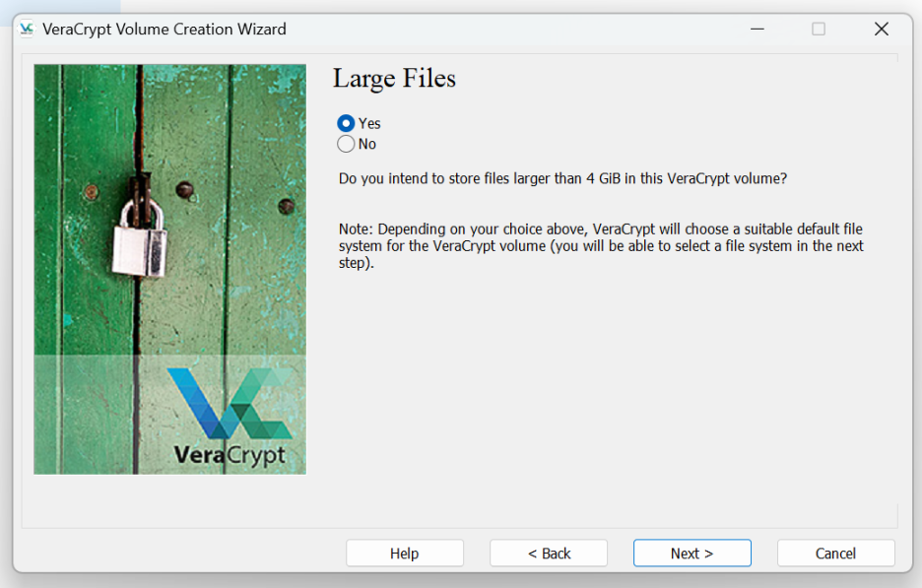
Task: Cancel the volume creation wizard
Action: click(x=835, y=554)
